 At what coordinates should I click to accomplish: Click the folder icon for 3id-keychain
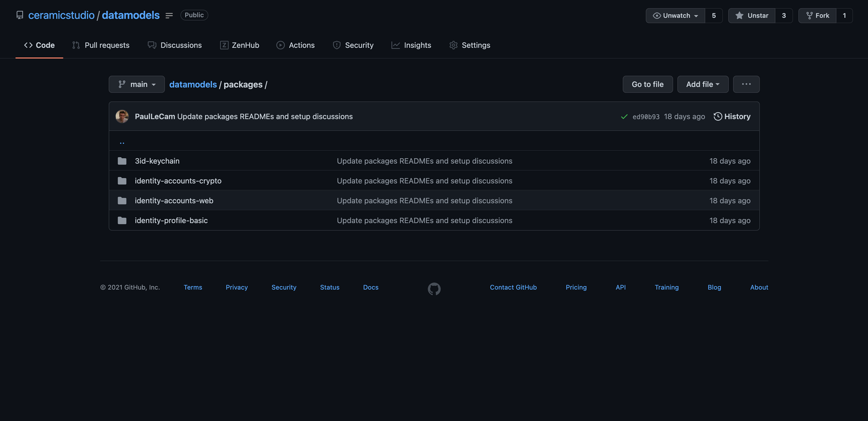[122, 161]
